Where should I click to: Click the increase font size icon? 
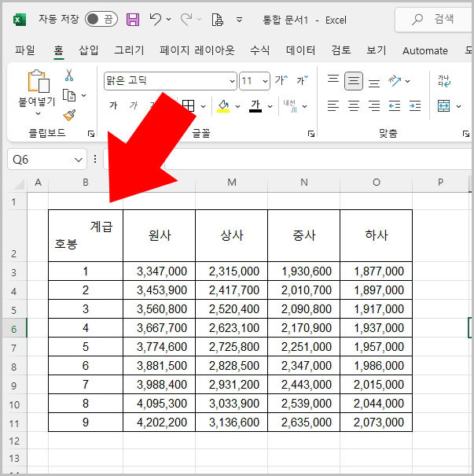click(281, 80)
